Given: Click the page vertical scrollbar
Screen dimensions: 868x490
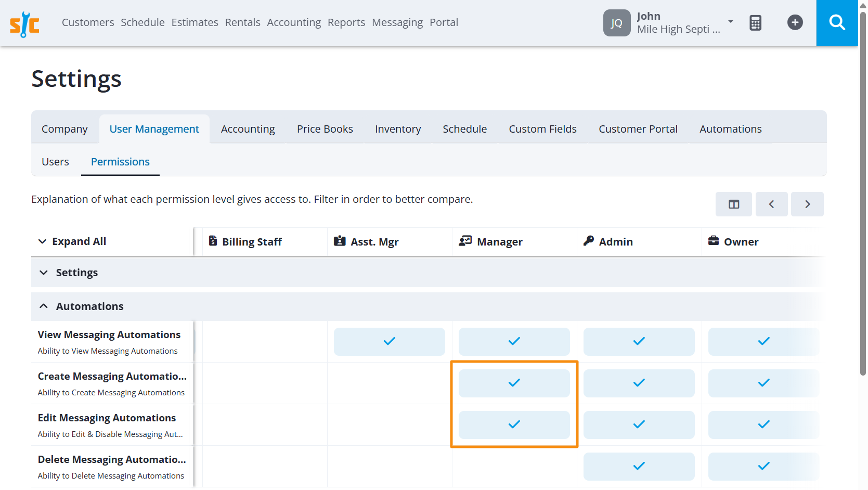Looking at the screenshot, I should tap(863, 192).
